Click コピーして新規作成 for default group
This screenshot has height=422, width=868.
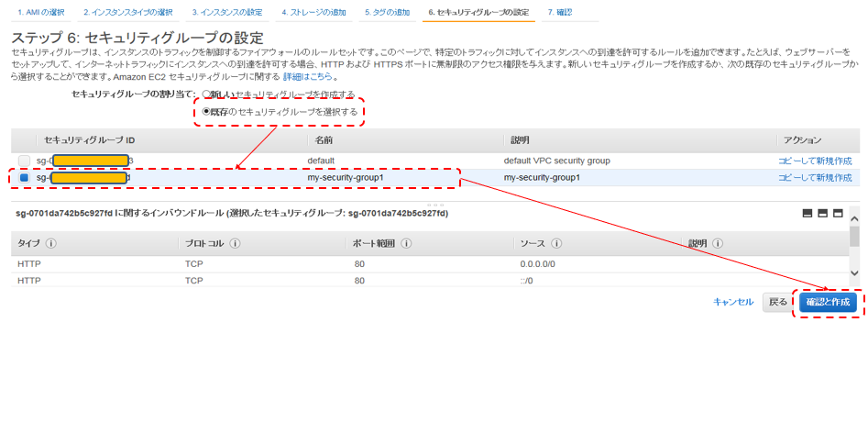[815, 161]
